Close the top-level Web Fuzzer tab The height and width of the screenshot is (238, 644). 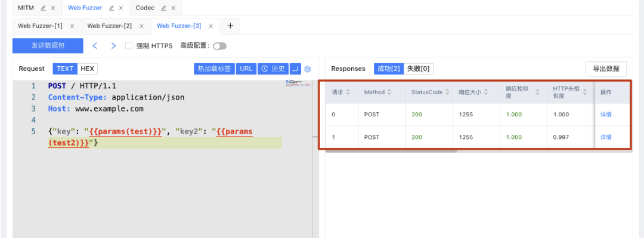tap(120, 8)
